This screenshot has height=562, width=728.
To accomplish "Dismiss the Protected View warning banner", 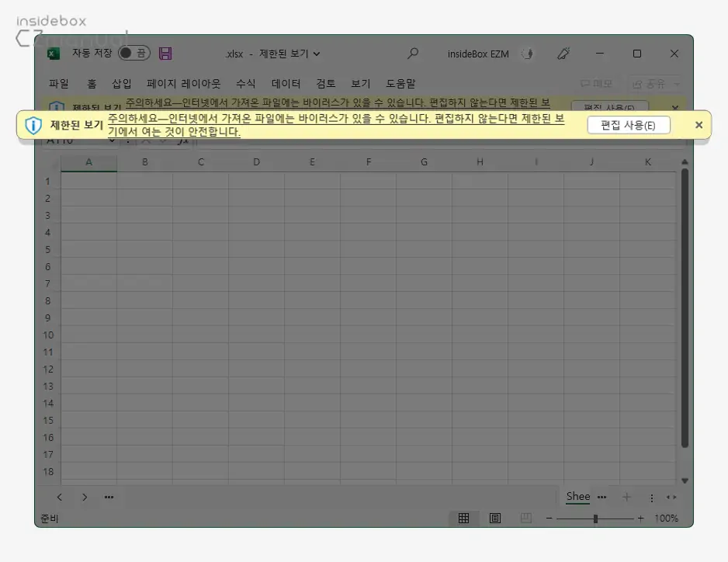I will (x=699, y=124).
